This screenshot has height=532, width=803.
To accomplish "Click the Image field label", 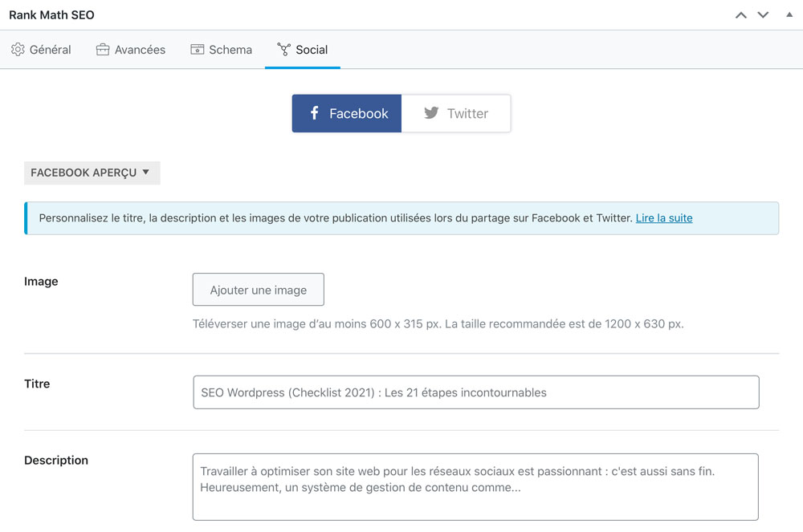I will [41, 282].
